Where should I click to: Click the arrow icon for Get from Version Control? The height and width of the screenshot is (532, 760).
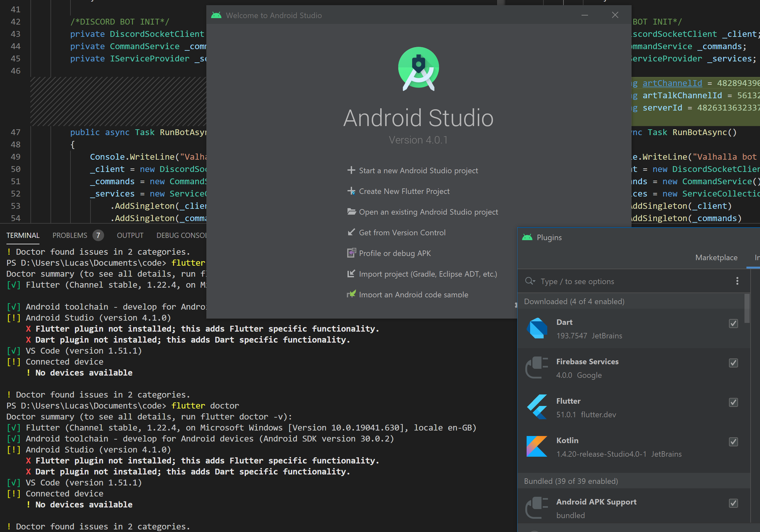351,232
